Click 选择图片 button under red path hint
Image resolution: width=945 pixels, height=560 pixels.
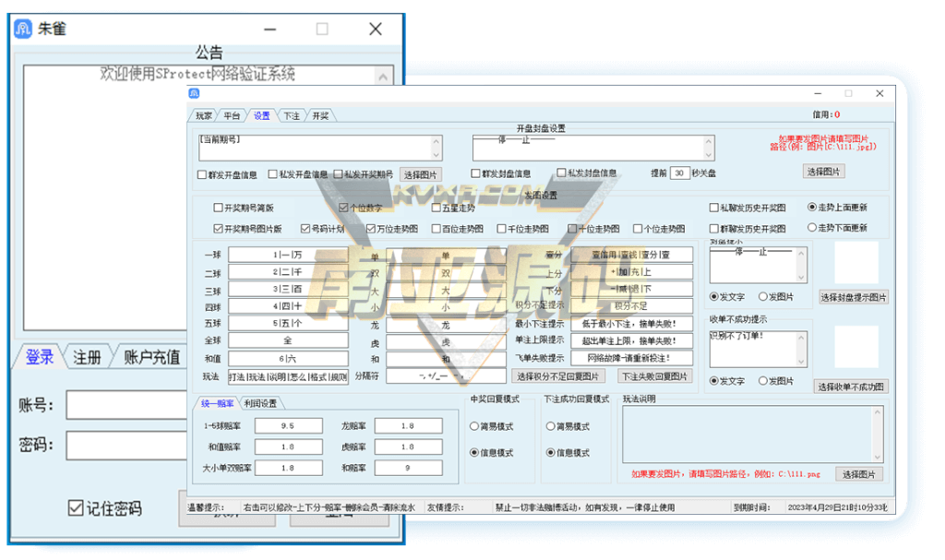coord(823,172)
